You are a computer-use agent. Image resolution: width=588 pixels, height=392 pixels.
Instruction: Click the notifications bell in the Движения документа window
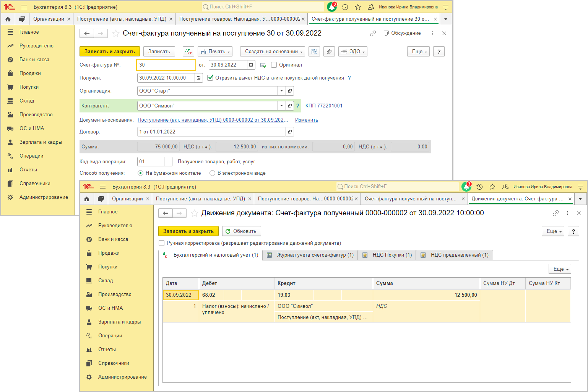point(466,187)
